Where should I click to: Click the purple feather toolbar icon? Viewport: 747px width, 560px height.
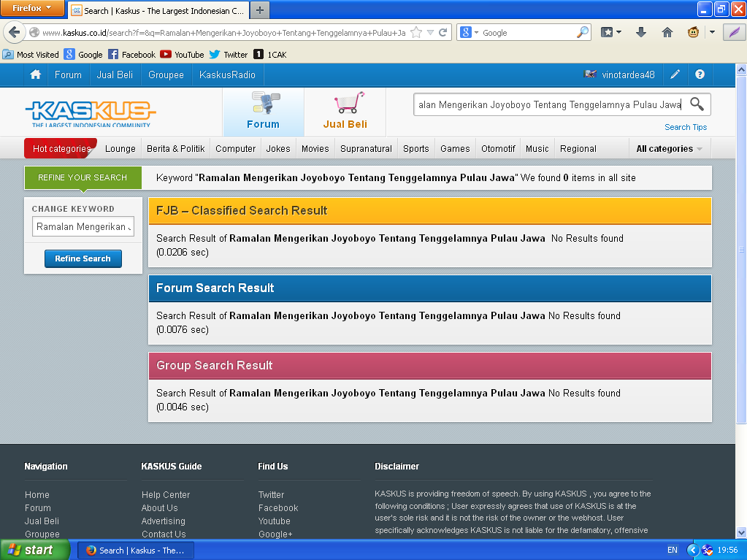coord(734,32)
